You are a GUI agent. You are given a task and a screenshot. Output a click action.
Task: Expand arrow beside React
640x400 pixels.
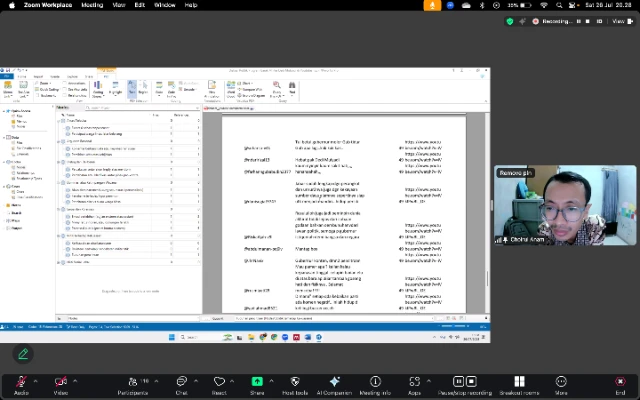pos(232,381)
